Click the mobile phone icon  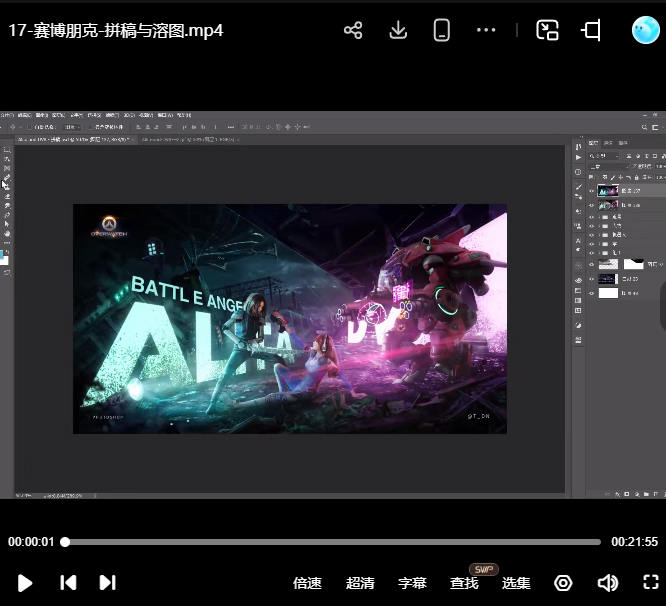tap(442, 30)
